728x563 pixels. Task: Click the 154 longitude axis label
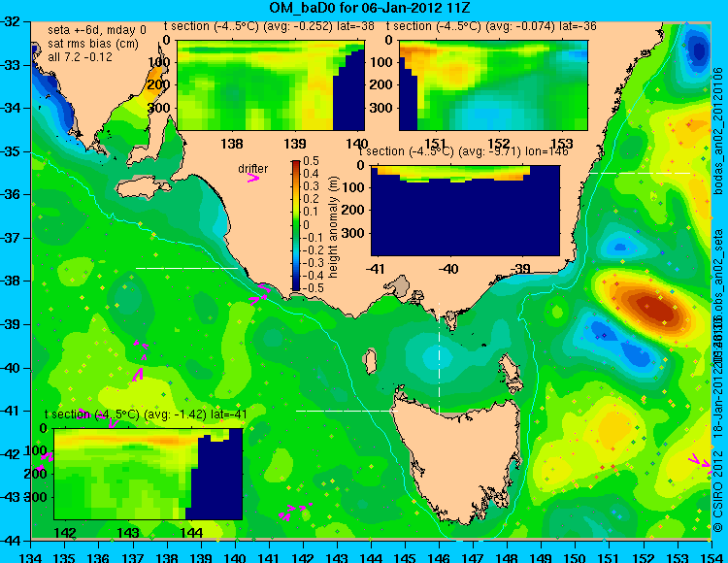(x=711, y=557)
